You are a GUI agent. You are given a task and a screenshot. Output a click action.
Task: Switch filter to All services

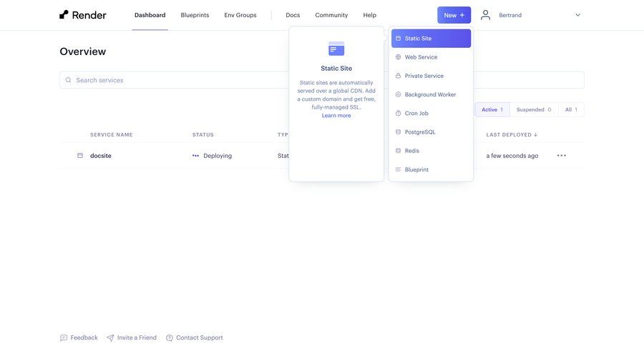tap(571, 109)
